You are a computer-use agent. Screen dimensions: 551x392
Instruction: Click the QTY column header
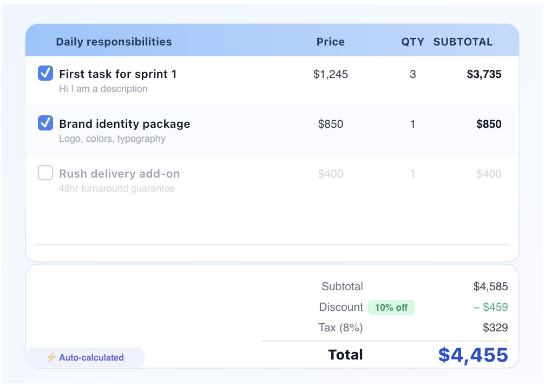[x=412, y=42]
